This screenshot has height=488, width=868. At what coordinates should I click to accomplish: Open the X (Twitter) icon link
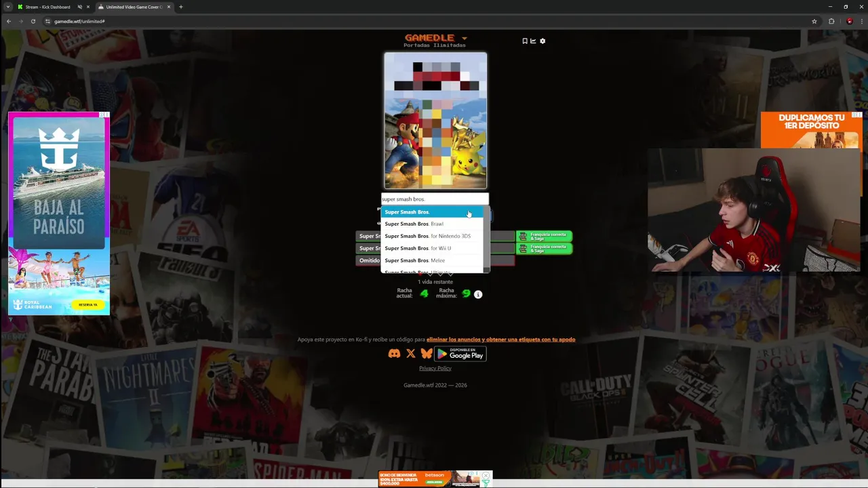[x=410, y=354]
